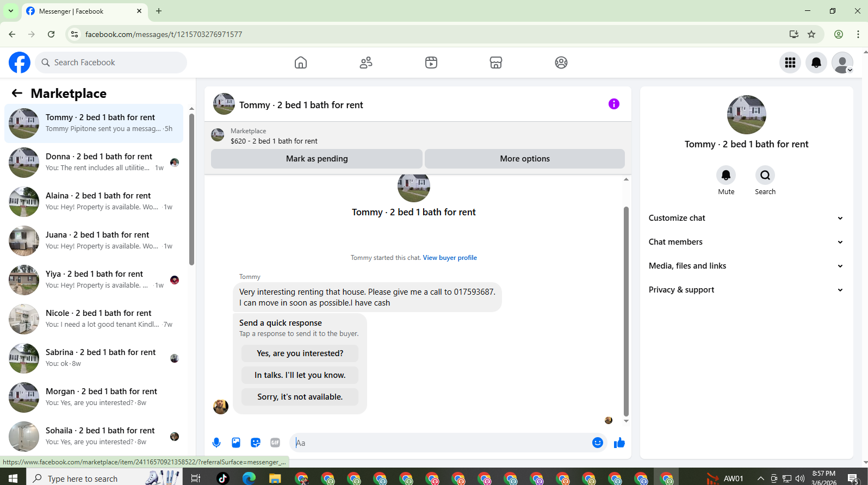Open Sohaila's chat thread

pyautogui.click(x=94, y=437)
